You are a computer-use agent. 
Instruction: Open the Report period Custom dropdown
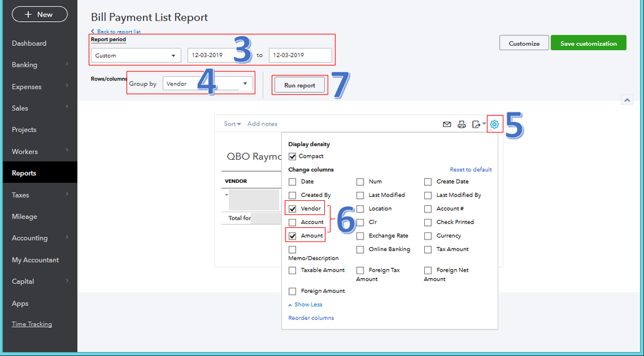(x=136, y=55)
